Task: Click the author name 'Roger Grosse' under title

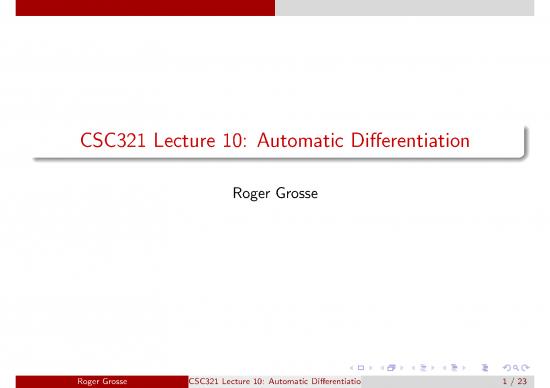Action: click(275, 193)
